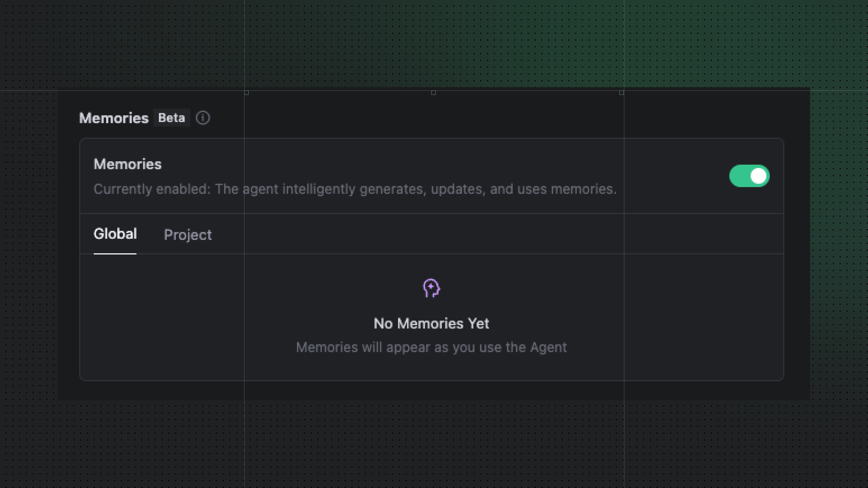Click the Memories label inside the card
868x488 pixels.
(x=127, y=164)
